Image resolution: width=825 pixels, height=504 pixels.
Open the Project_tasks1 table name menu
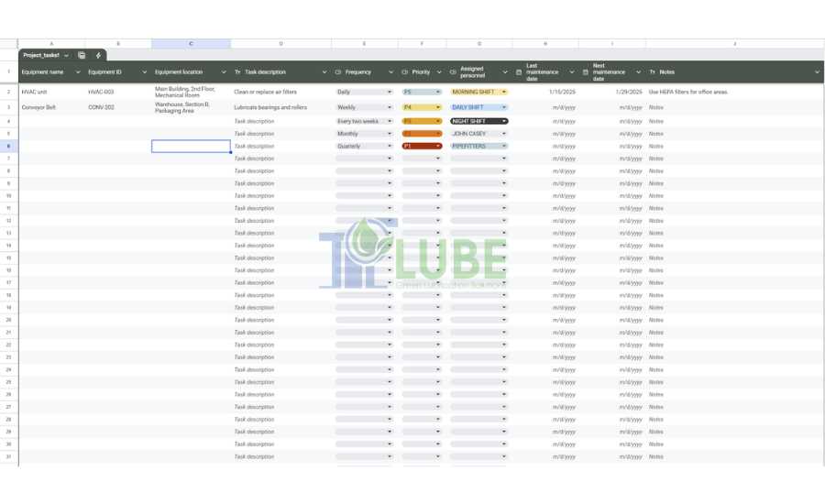[x=66, y=55]
